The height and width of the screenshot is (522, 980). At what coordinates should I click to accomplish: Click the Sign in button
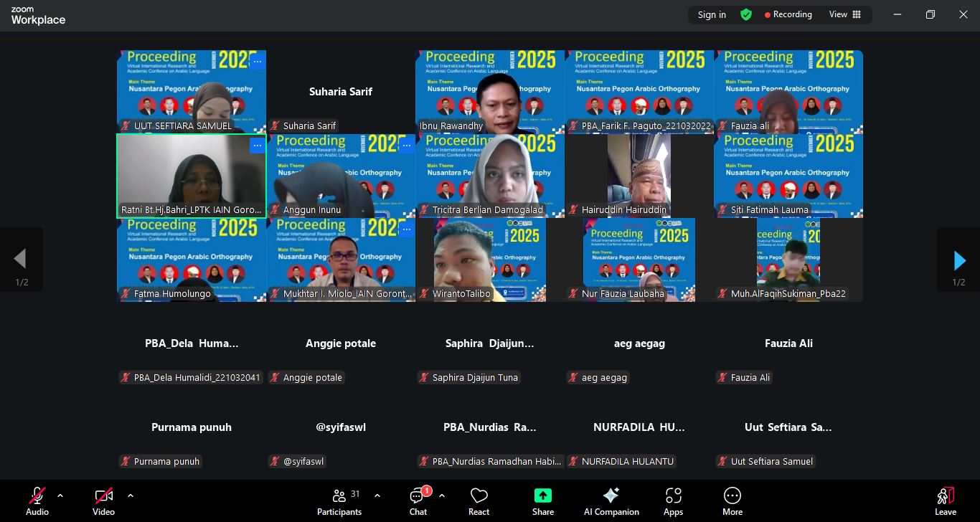pos(712,14)
